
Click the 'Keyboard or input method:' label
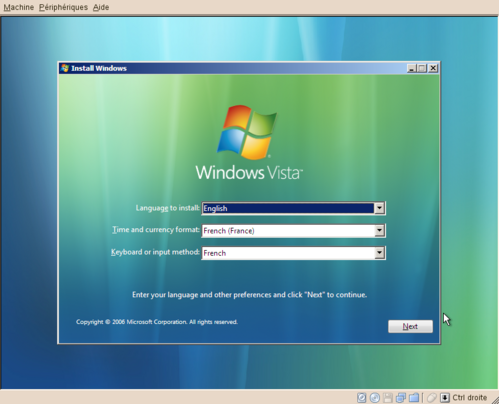point(155,252)
